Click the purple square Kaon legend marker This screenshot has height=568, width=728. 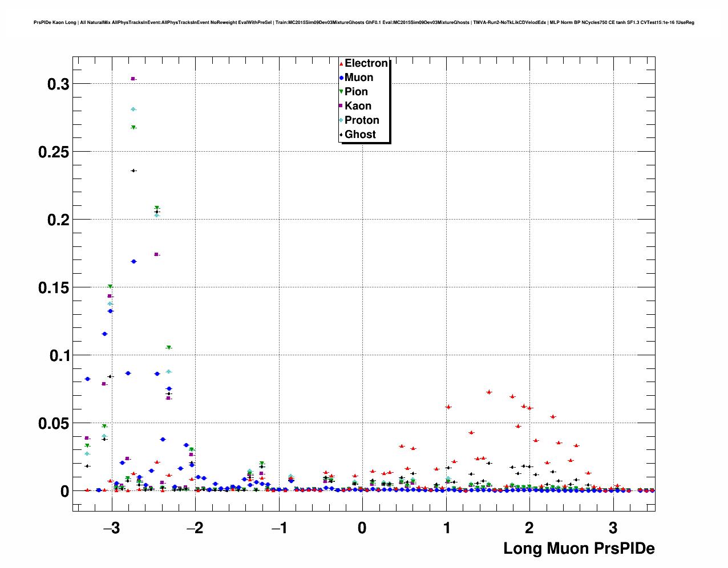pos(341,106)
